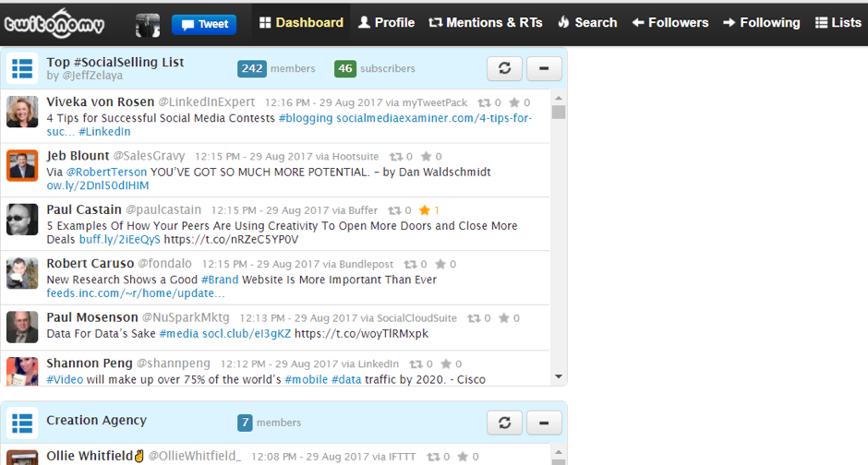Open the feeds.inc.com link
Image resolution: width=868 pixels, height=465 pixels.
tap(136, 293)
